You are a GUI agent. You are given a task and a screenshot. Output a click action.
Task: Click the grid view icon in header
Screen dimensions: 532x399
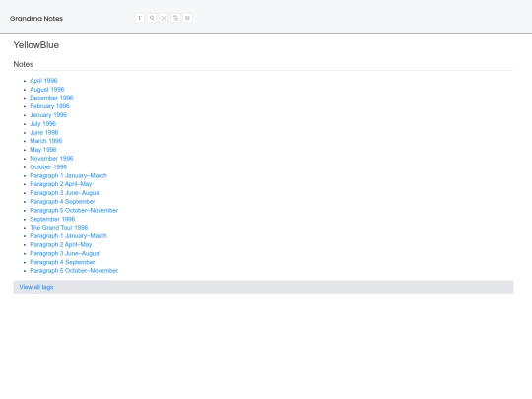point(187,18)
